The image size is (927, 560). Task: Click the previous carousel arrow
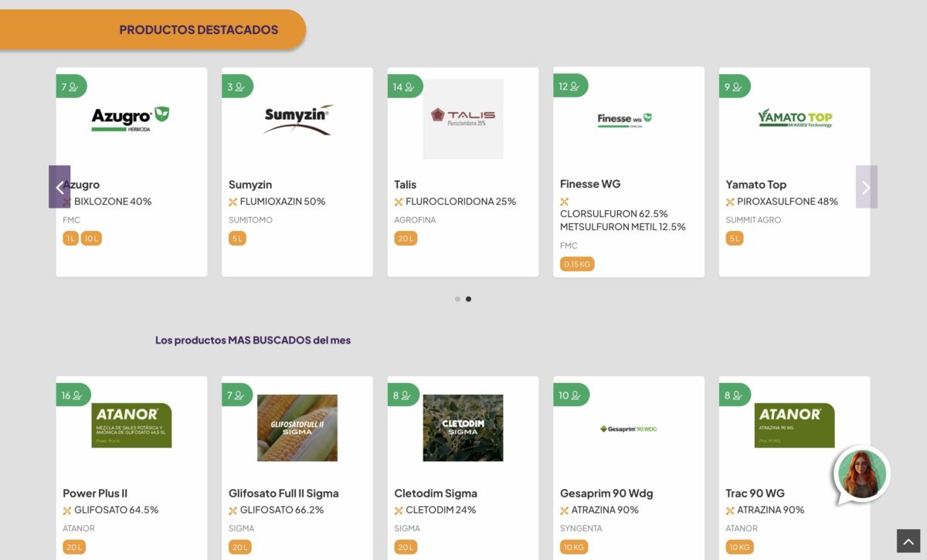(59, 187)
